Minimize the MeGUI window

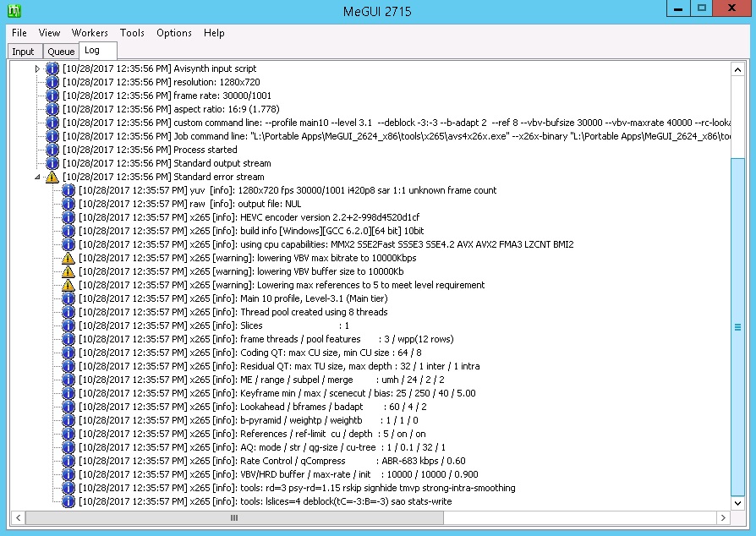point(678,8)
